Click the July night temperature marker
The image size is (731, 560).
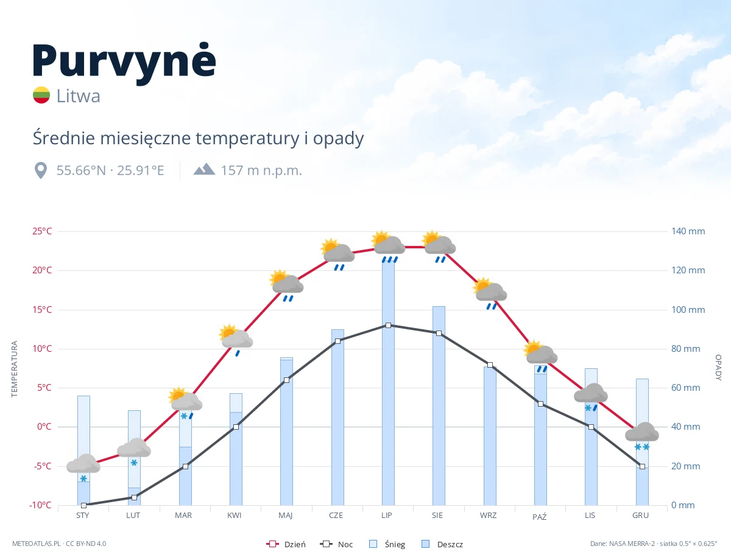(x=388, y=325)
